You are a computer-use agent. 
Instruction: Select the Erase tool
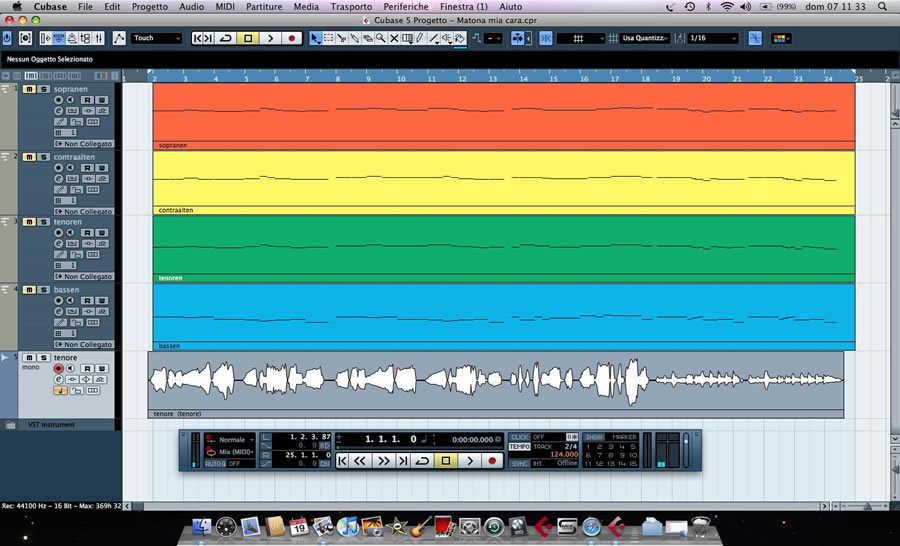click(368, 38)
